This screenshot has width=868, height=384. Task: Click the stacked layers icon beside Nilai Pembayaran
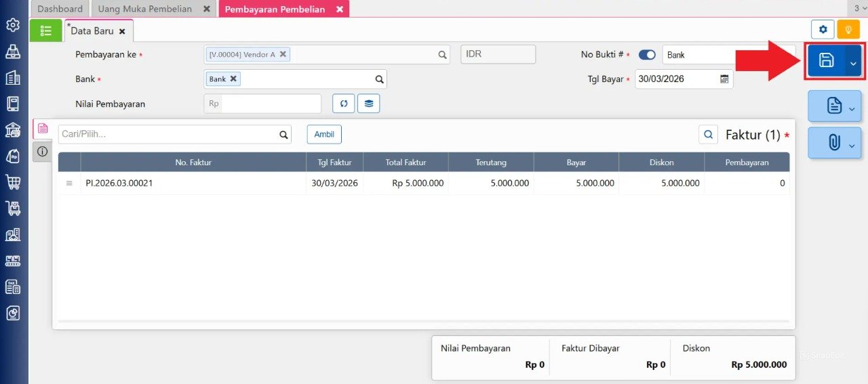pos(369,104)
